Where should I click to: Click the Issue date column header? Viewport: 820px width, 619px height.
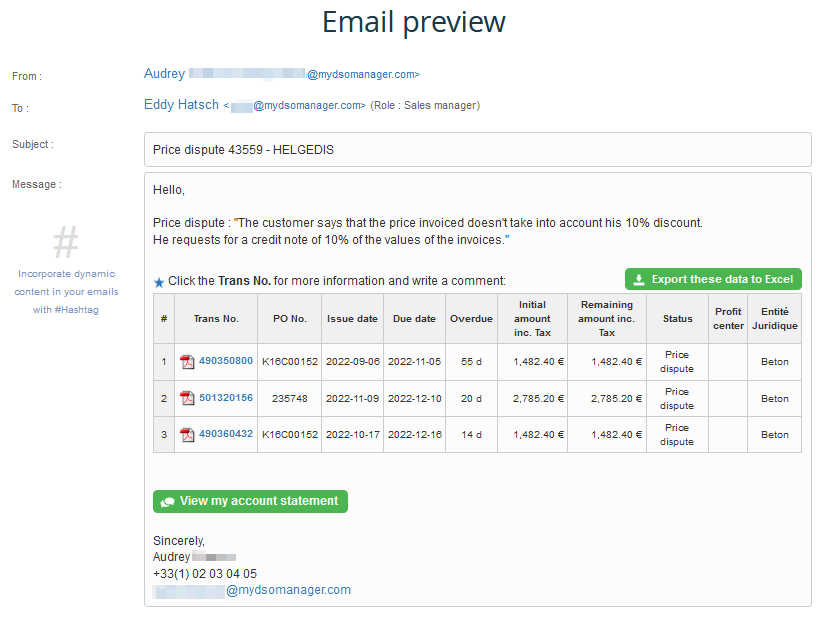[x=352, y=319]
